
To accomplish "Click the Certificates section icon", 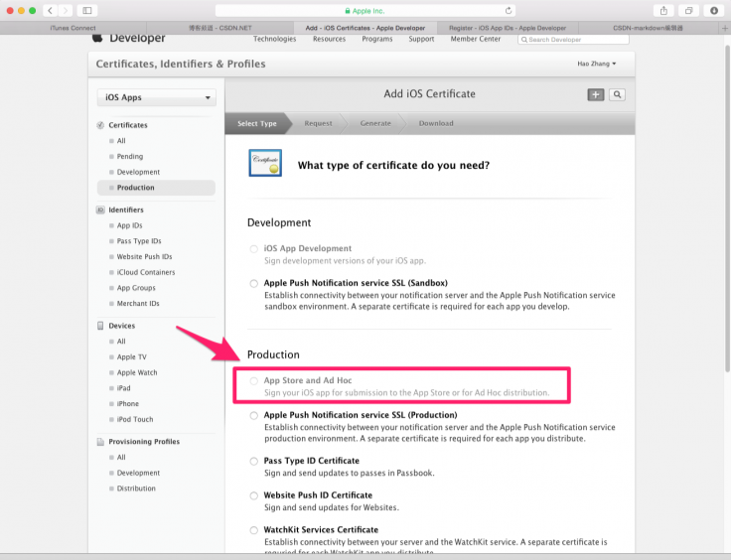I will pos(100,125).
